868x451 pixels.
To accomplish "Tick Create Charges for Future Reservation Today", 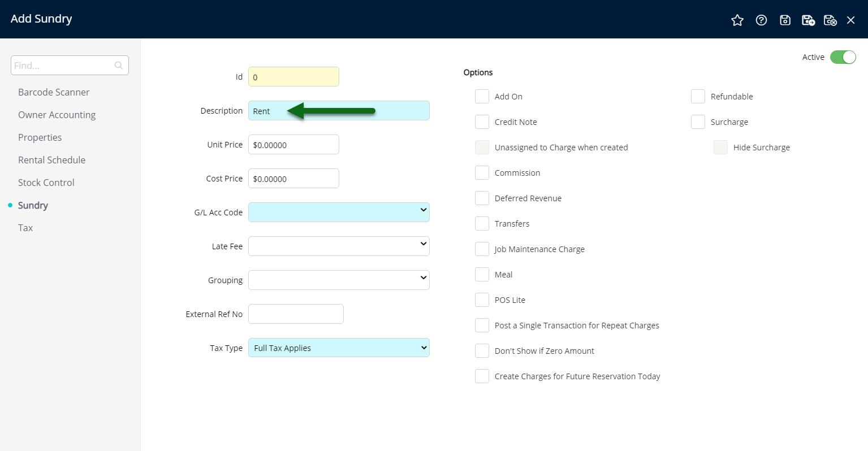I will tap(482, 376).
